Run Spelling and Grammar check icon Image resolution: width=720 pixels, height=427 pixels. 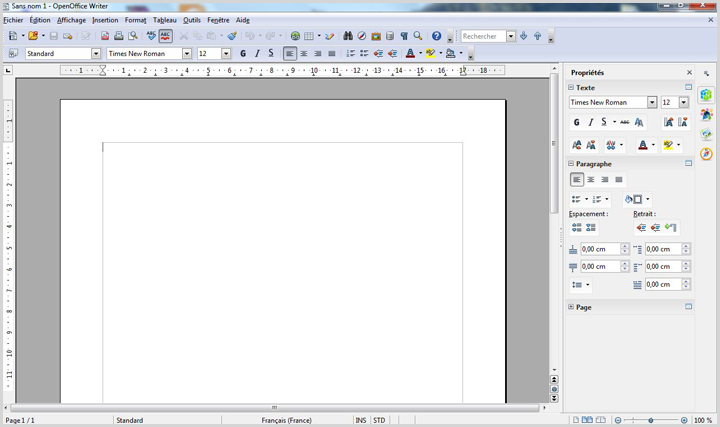click(151, 36)
